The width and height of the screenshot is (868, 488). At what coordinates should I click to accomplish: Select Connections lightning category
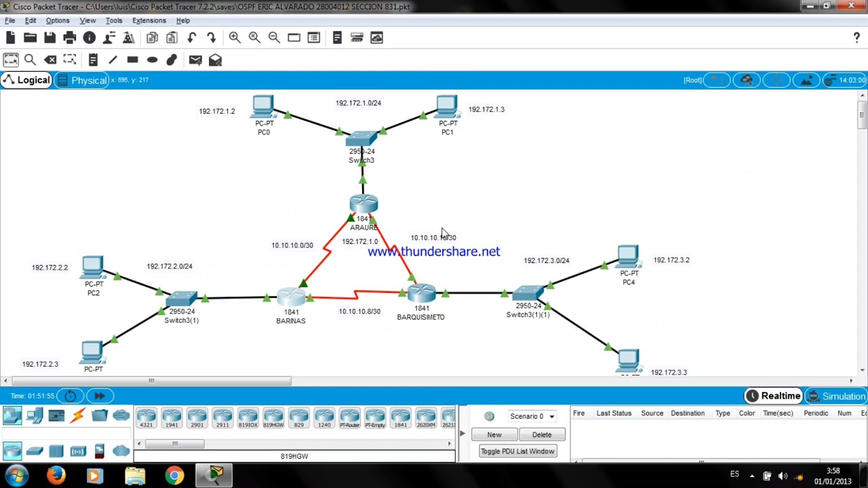(x=77, y=415)
